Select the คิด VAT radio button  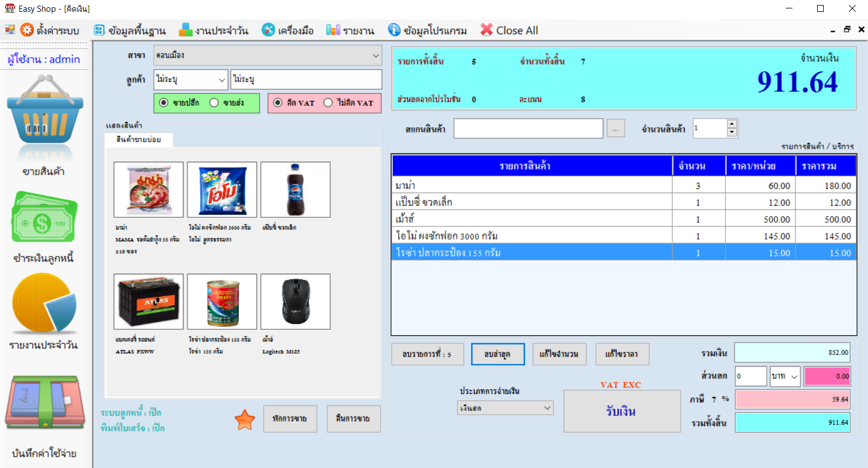pyautogui.click(x=278, y=102)
